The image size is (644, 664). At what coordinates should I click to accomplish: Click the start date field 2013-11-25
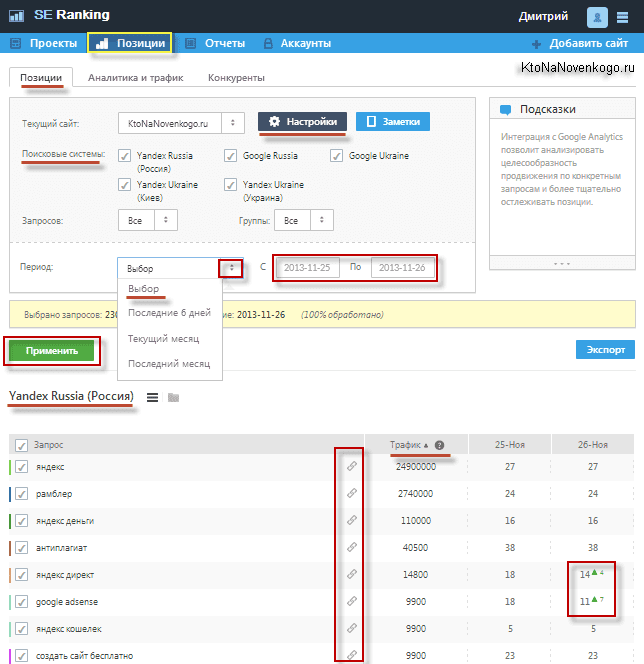click(307, 268)
